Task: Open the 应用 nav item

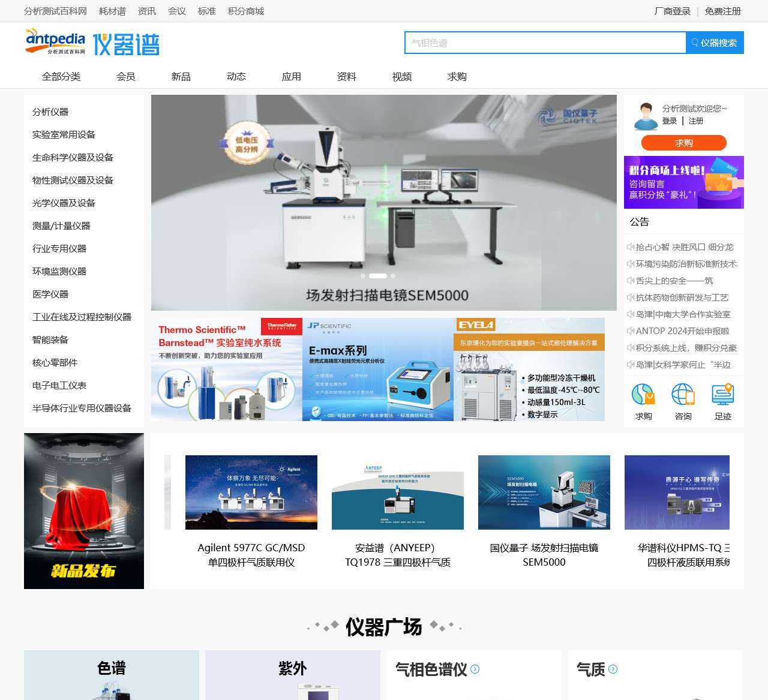Action: 292,77
